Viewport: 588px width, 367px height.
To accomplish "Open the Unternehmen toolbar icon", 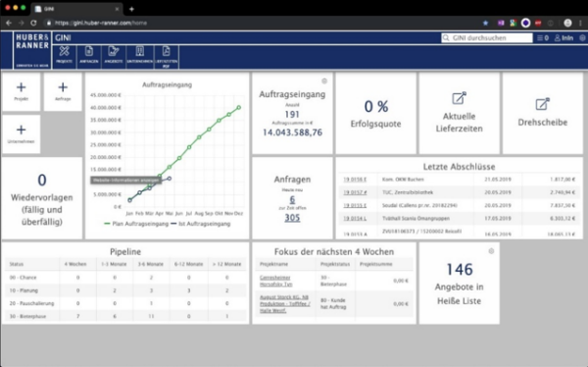I will 140,57.
